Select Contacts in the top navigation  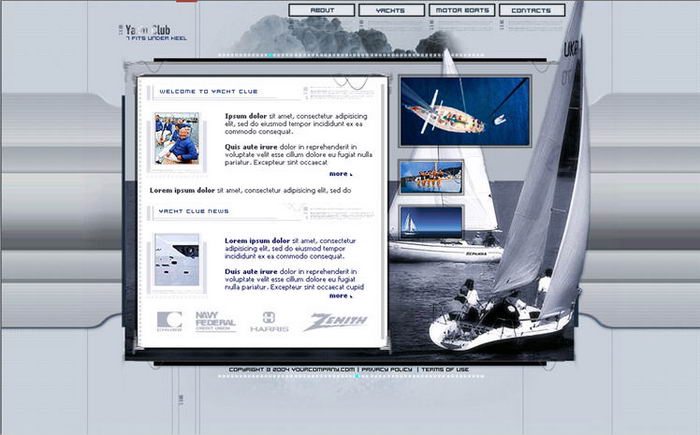pyautogui.click(x=531, y=11)
